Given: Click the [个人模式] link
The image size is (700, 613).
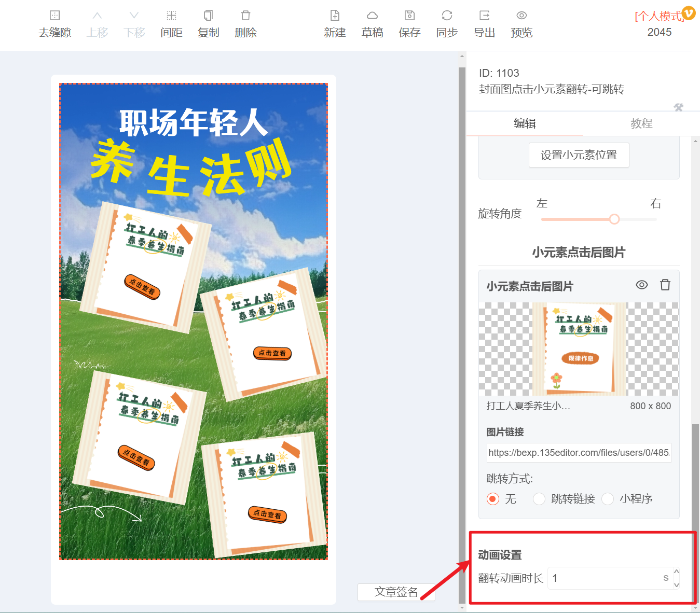Looking at the screenshot, I should (x=658, y=16).
